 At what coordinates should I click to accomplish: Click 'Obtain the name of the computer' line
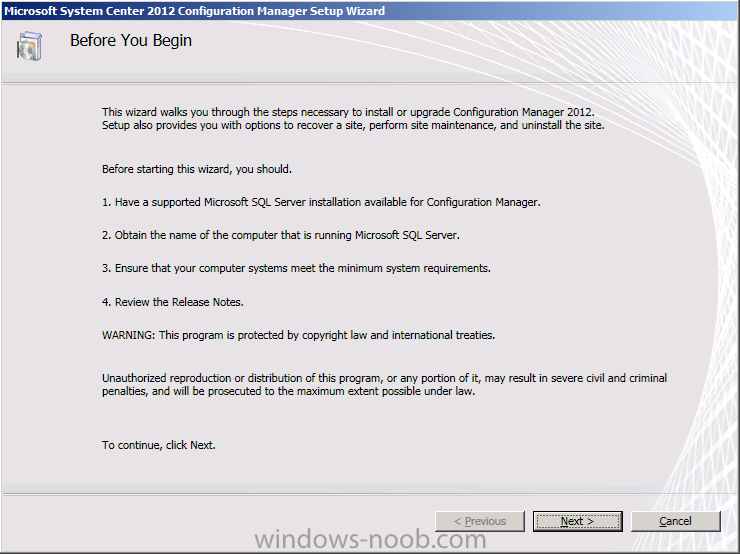[281, 235]
